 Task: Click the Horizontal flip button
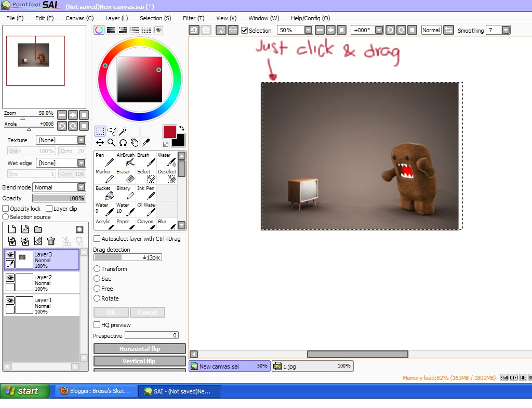click(x=139, y=349)
